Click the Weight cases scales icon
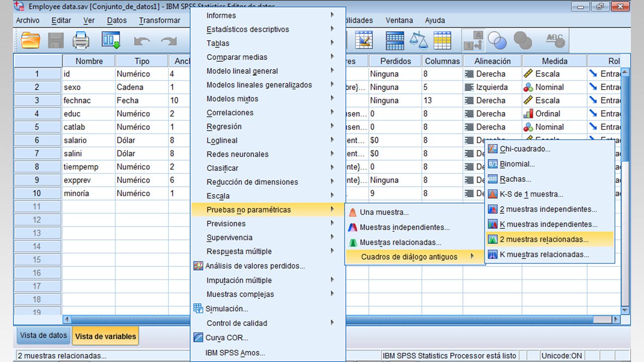Viewport: 644px width, 362px height. [418, 40]
